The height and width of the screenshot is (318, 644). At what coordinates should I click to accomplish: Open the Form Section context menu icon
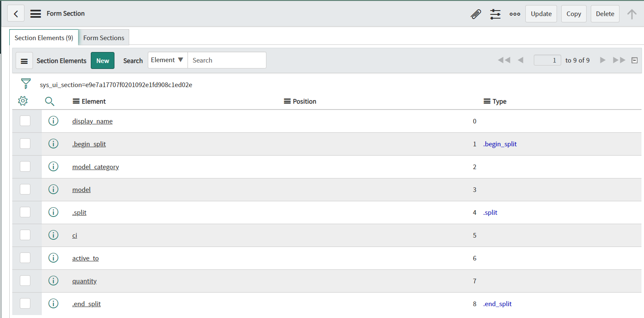(x=36, y=14)
